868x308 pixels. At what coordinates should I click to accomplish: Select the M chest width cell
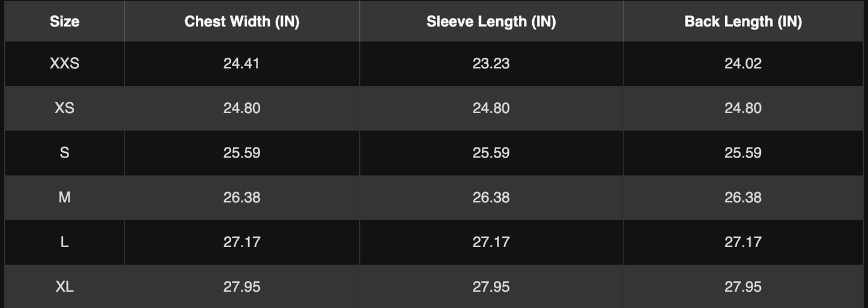(241, 197)
